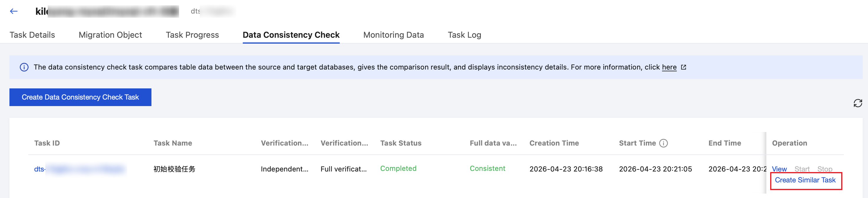Switch to the Task Details tab
Screen dimensions: 868x198
pos(32,35)
